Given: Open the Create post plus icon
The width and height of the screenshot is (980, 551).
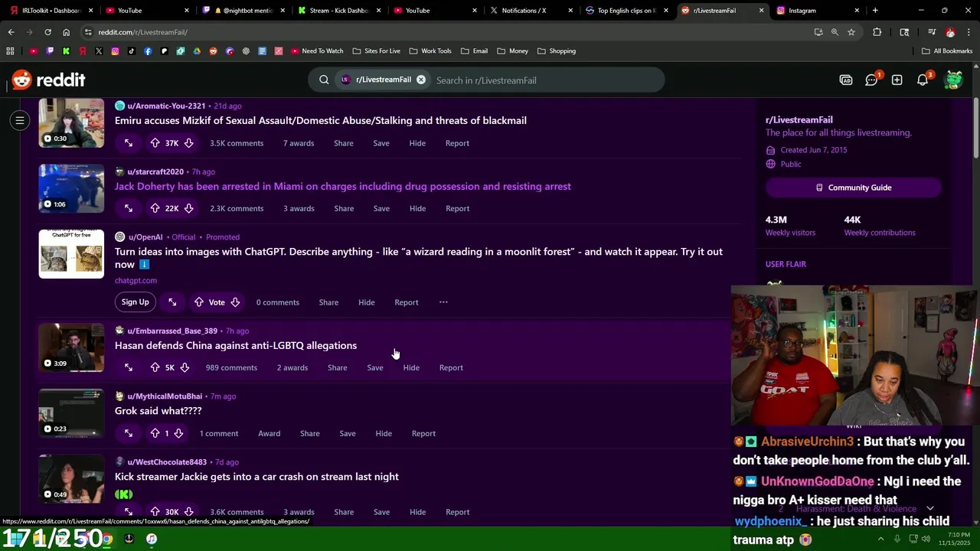Looking at the screenshot, I should [x=897, y=80].
